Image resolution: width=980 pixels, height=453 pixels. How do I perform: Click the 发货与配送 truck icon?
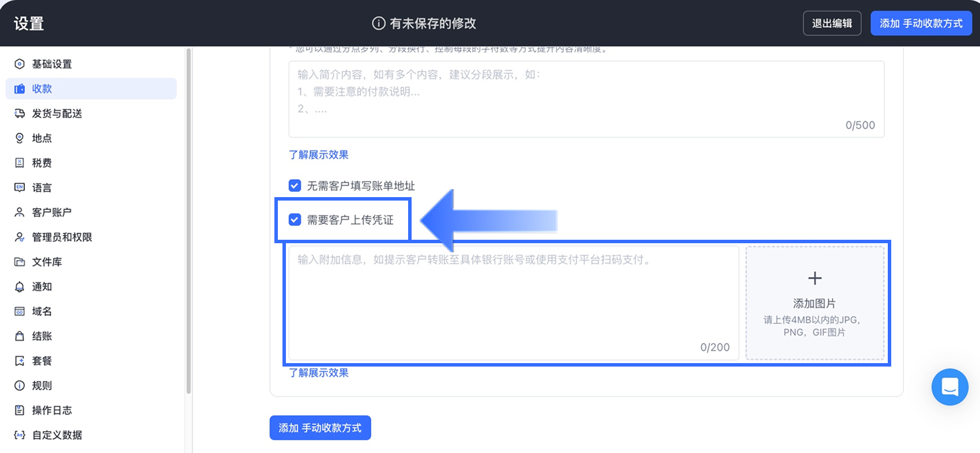(x=20, y=114)
